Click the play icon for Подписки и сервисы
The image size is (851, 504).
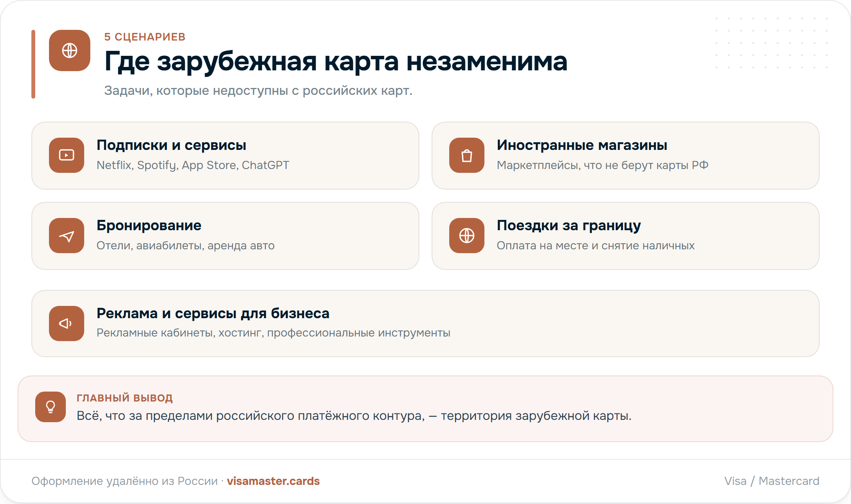click(x=67, y=155)
